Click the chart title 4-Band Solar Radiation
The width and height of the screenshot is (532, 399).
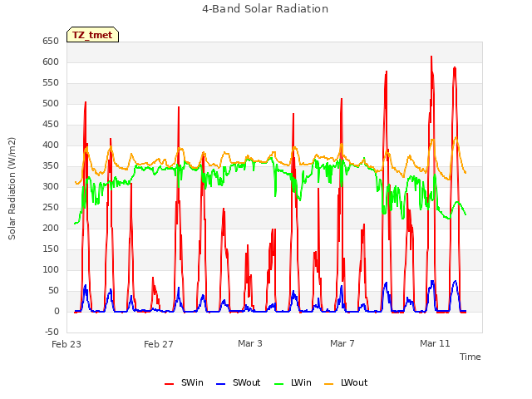[x=265, y=9]
